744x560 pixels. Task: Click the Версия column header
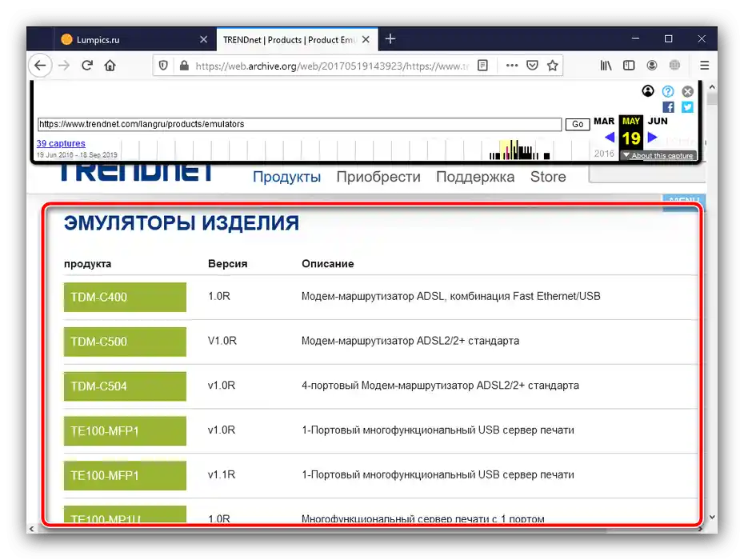click(228, 264)
